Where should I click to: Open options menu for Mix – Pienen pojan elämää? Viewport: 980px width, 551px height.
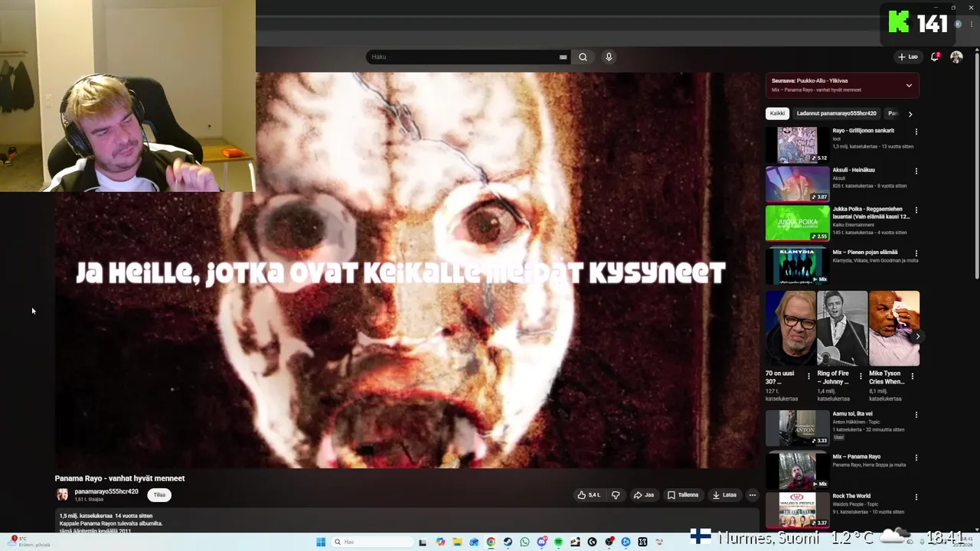coord(916,253)
